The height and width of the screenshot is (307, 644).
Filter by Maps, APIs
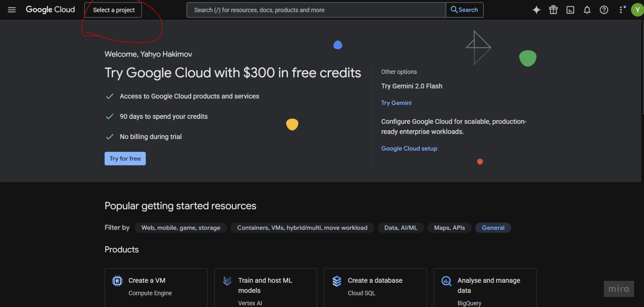click(449, 228)
